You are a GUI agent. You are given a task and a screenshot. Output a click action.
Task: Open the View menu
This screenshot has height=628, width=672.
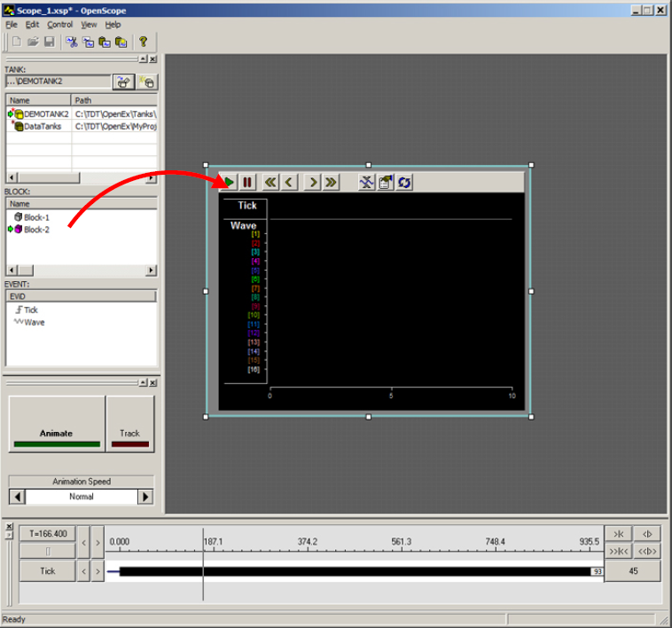click(x=89, y=25)
